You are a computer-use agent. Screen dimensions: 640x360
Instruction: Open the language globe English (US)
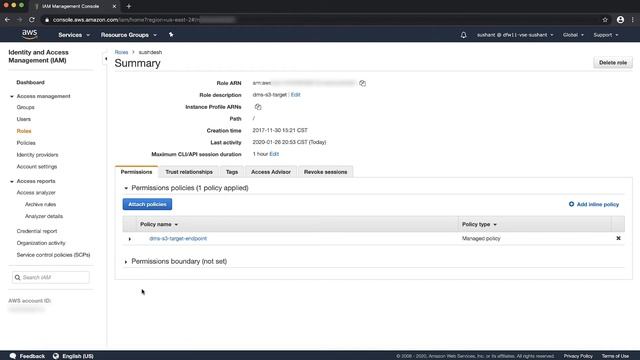click(x=56, y=356)
